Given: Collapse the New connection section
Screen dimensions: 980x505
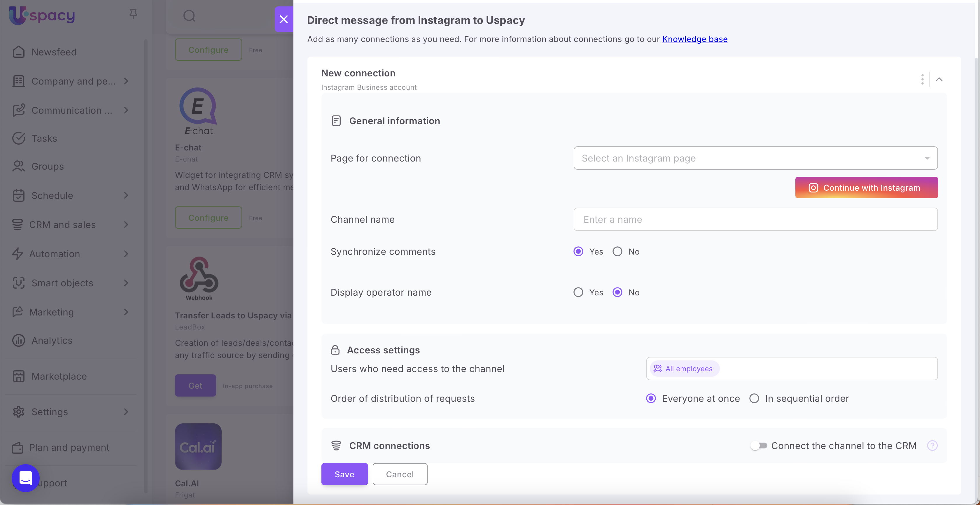Looking at the screenshot, I should [939, 79].
